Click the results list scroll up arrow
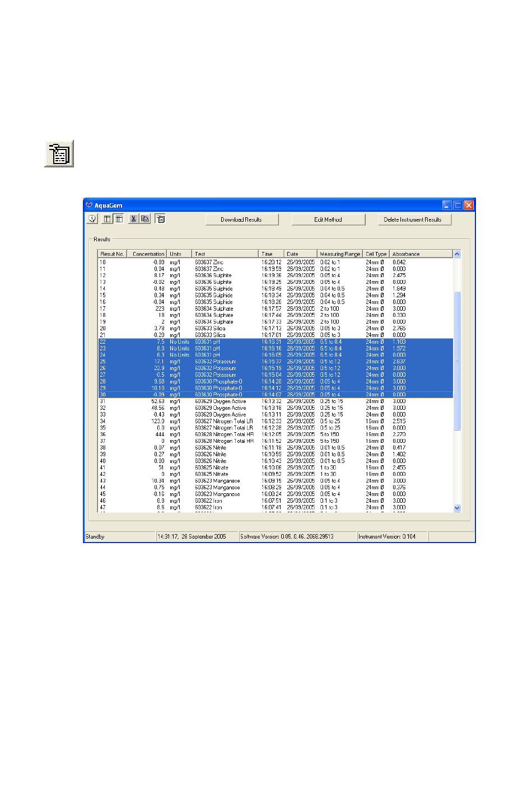 (457, 254)
